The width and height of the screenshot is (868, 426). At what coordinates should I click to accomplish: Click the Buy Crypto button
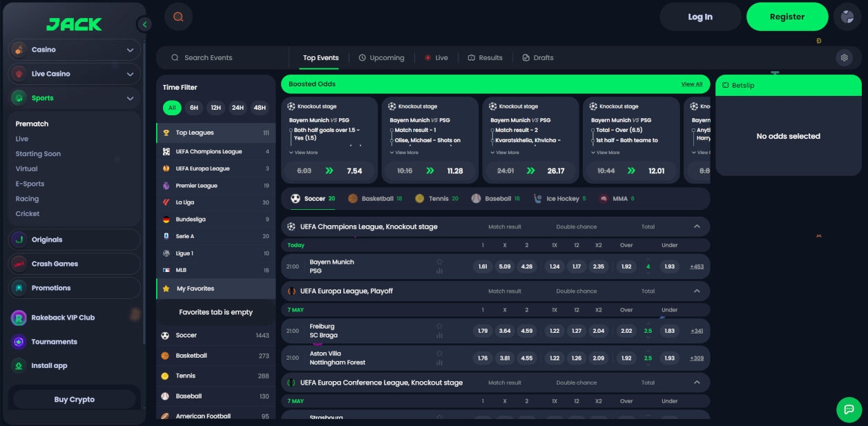point(75,400)
